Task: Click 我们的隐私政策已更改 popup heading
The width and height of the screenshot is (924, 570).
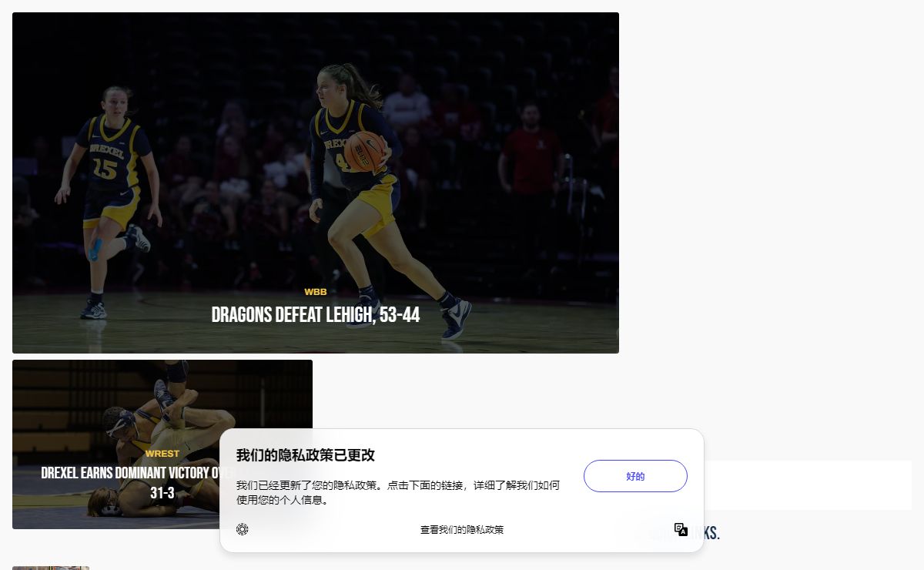Action: (x=306, y=455)
